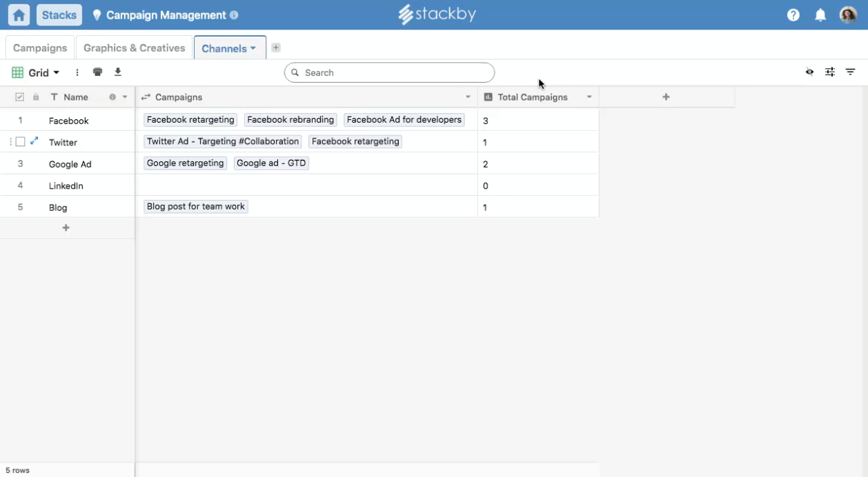Click the lock icon in header
Image resolution: width=868 pixels, height=477 pixels.
pyautogui.click(x=36, y=97)
